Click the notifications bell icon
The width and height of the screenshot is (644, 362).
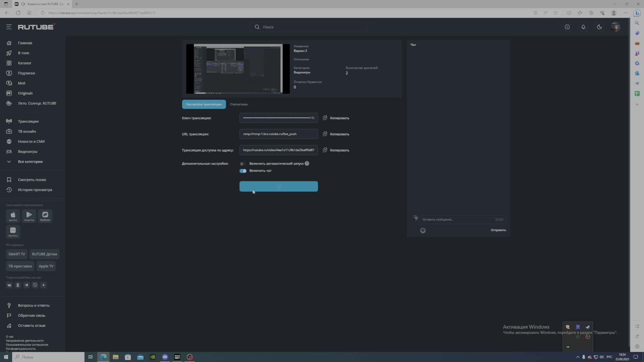coord(583,27)
